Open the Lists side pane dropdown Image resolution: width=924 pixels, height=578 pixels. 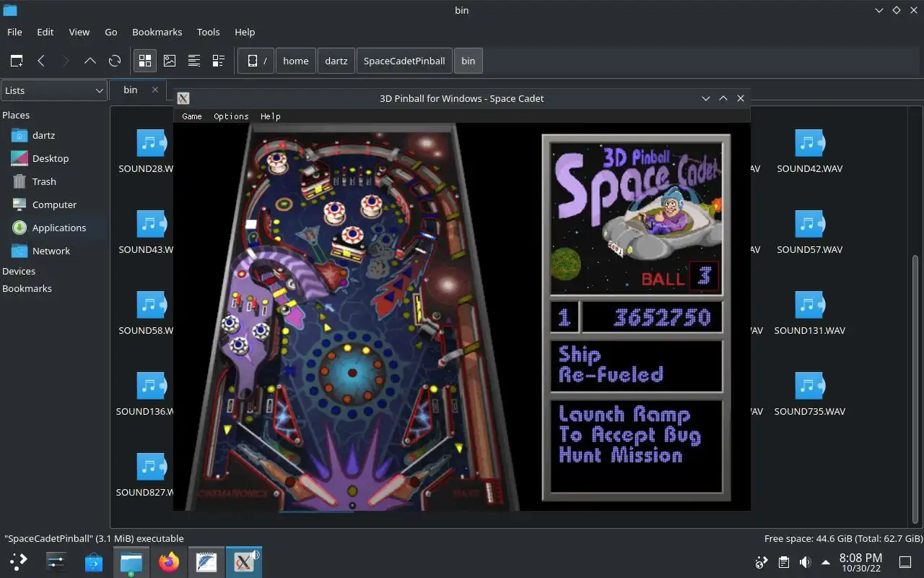tap(54, 90)
